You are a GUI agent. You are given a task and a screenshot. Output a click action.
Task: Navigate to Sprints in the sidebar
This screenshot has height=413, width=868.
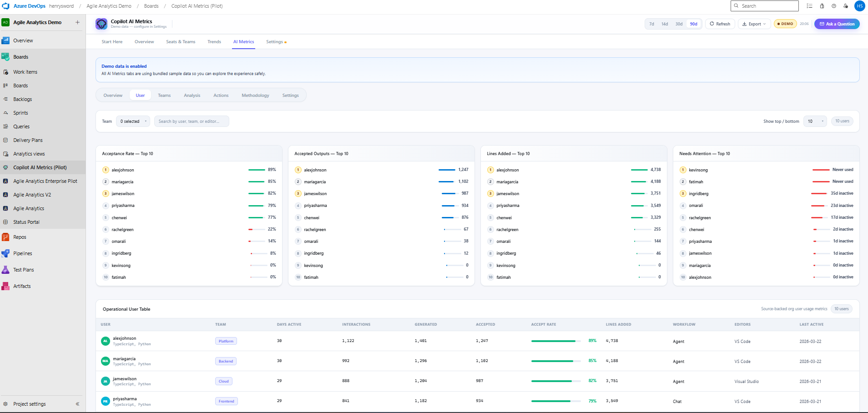(x=20, y=112)
